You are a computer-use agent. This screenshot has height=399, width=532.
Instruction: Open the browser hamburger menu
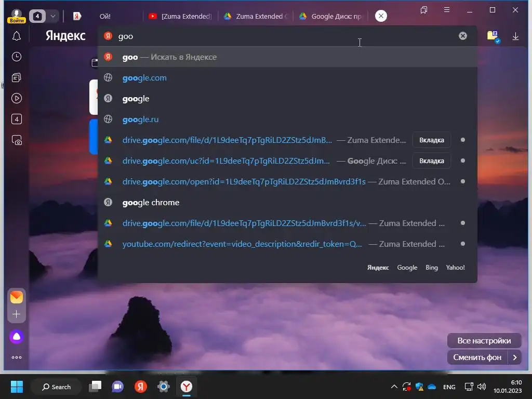point(447,10)
